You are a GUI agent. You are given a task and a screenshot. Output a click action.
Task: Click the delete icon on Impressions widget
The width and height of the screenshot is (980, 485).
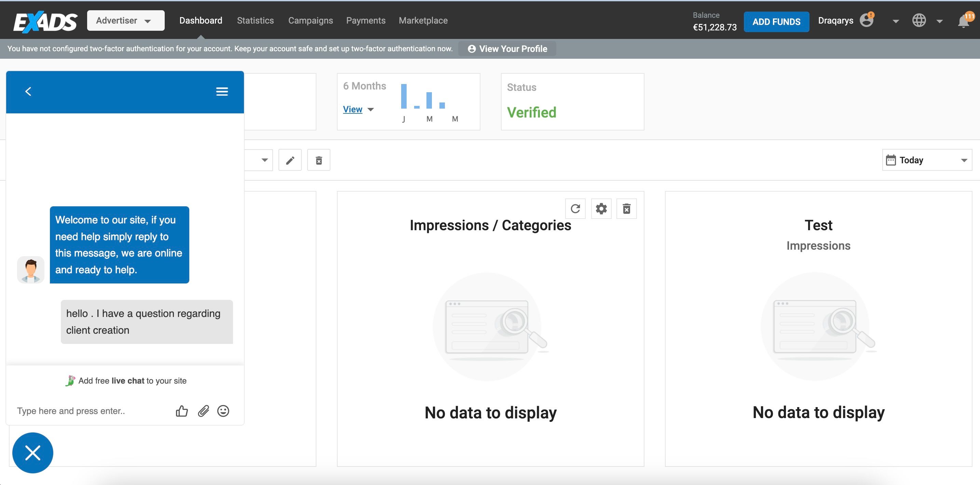[626, 209]
